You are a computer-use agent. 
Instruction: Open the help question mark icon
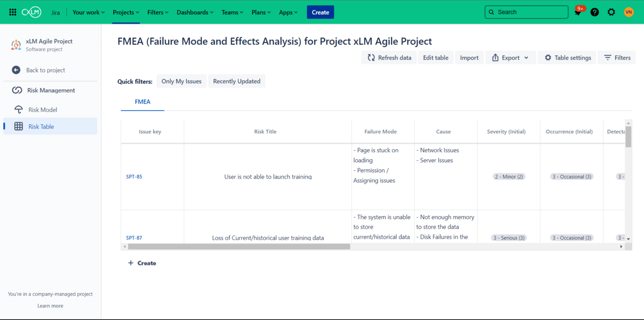click(595, 12)
